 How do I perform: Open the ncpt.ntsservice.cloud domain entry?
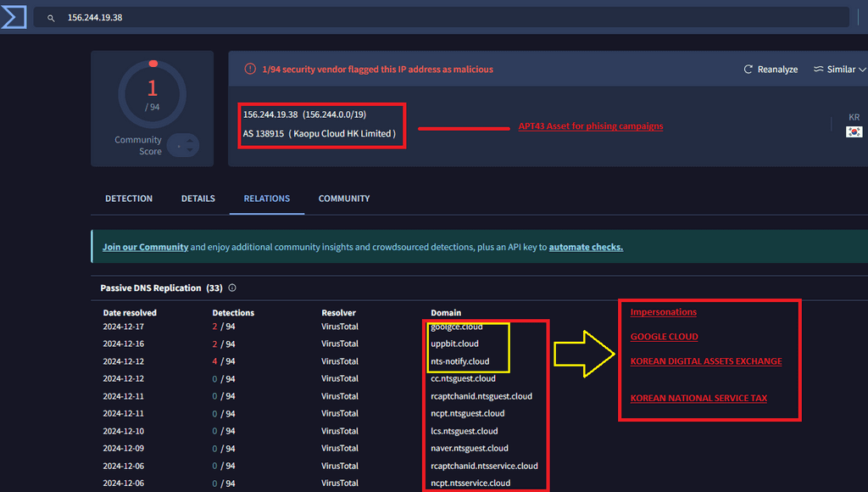click(470, 484)
